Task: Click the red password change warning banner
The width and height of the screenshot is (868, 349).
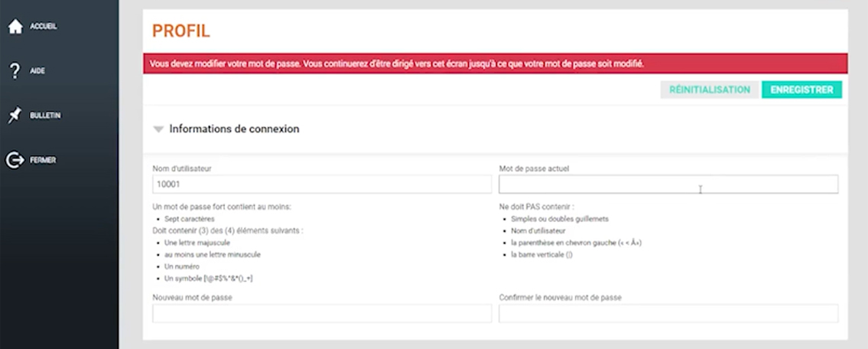Action: [495, 64]
